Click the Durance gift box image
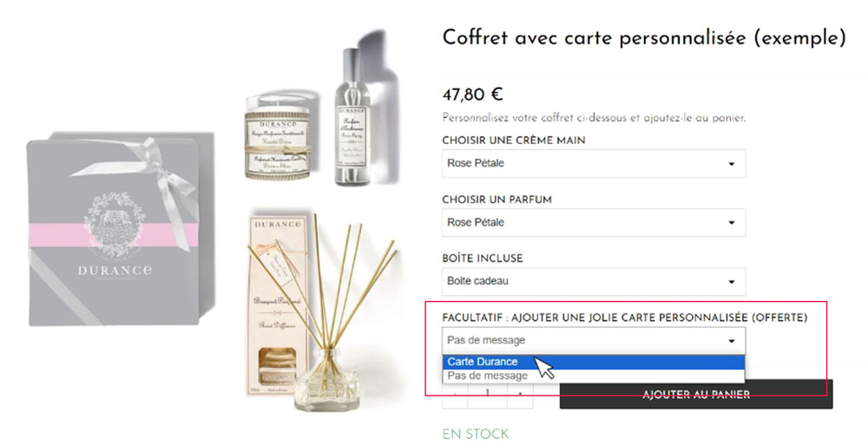868x445 pixels. 120,229
